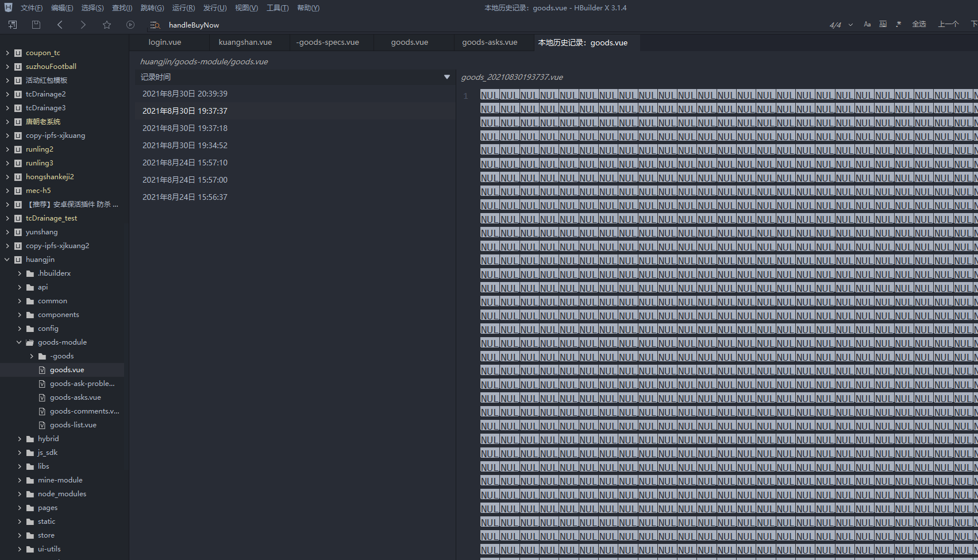Switch to the kuangshan.vue tab

click(x=245, y=43)
